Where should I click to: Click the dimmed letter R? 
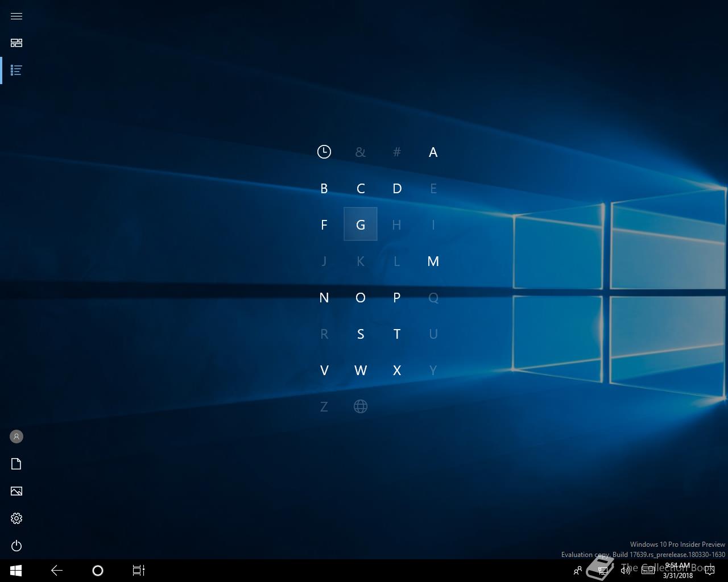pyautogui.click(x=324, y=334)
